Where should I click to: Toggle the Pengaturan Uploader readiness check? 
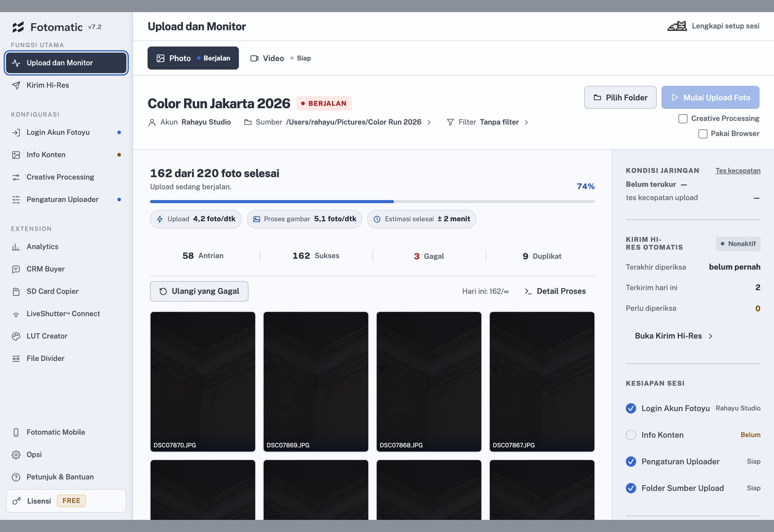(x=631, y=461)
